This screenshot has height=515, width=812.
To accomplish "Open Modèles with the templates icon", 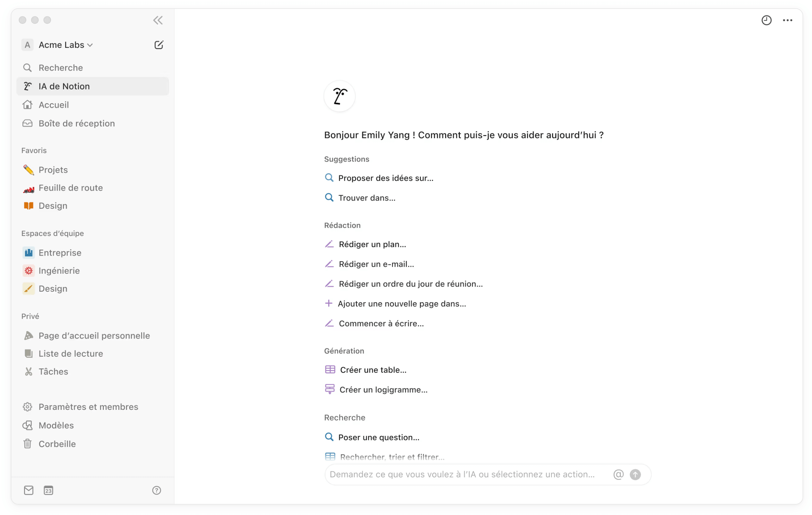I will (56, 425).
